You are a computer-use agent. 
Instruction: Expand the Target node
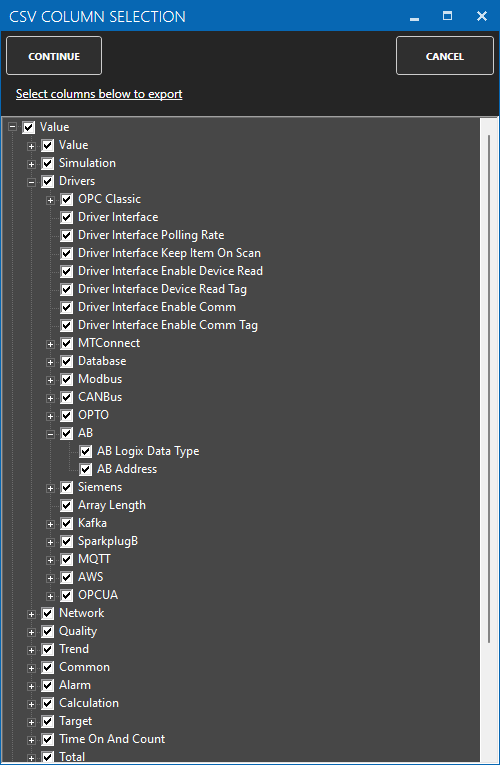coord(31,723)
